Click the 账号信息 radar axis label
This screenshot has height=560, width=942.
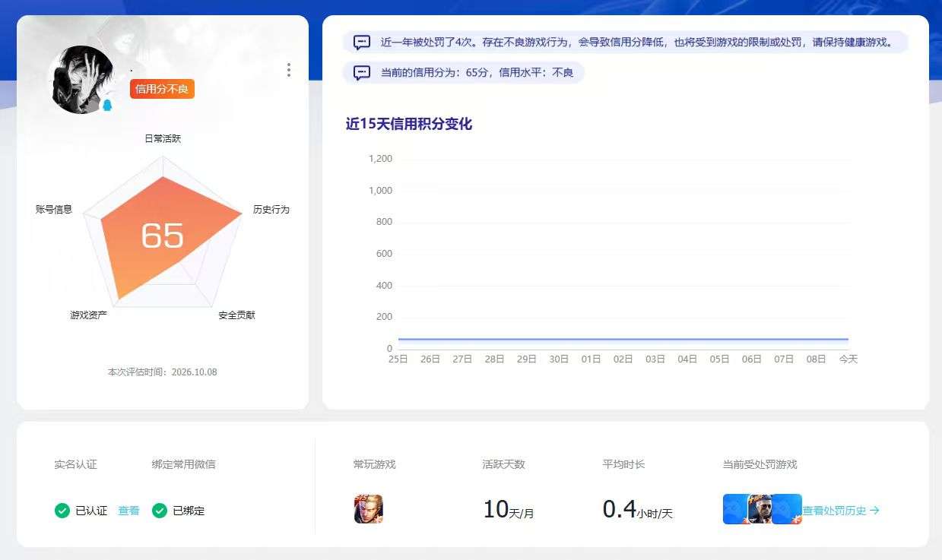(54, 210)
